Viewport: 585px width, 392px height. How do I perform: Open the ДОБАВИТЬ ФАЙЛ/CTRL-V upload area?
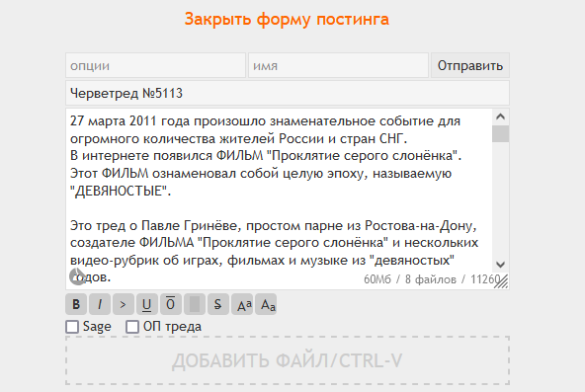coord(288,360)
